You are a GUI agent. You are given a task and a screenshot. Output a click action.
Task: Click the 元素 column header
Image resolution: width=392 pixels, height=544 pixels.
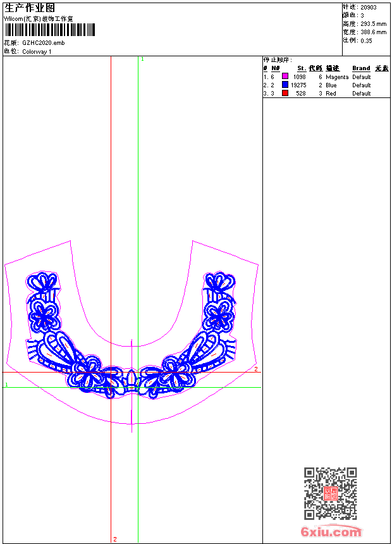382,68
